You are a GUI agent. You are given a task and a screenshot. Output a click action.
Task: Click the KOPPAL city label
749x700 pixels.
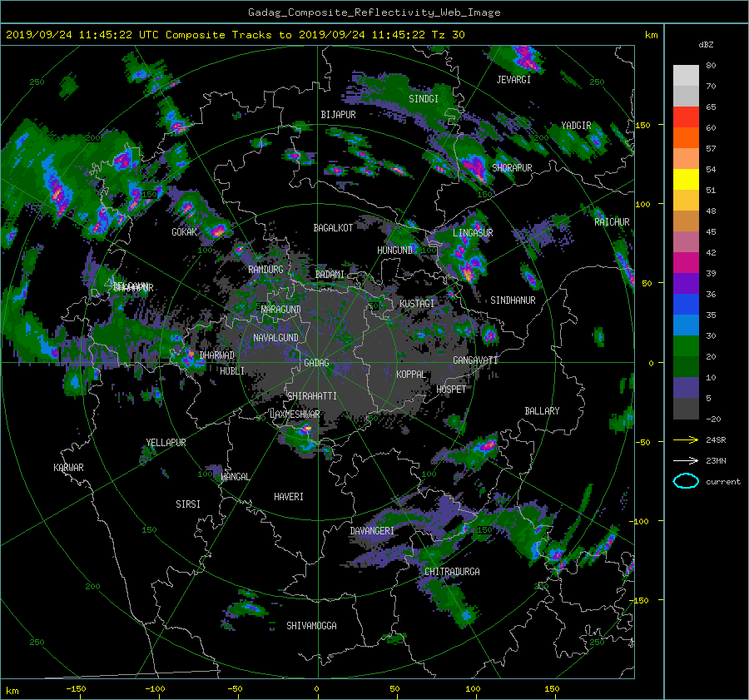point(411,374)
